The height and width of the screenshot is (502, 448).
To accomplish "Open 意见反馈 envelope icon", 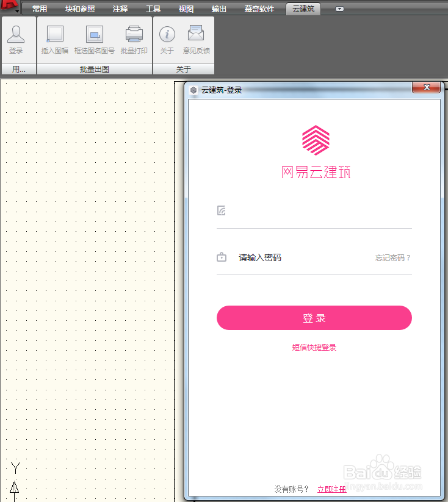I will point(196,40).
